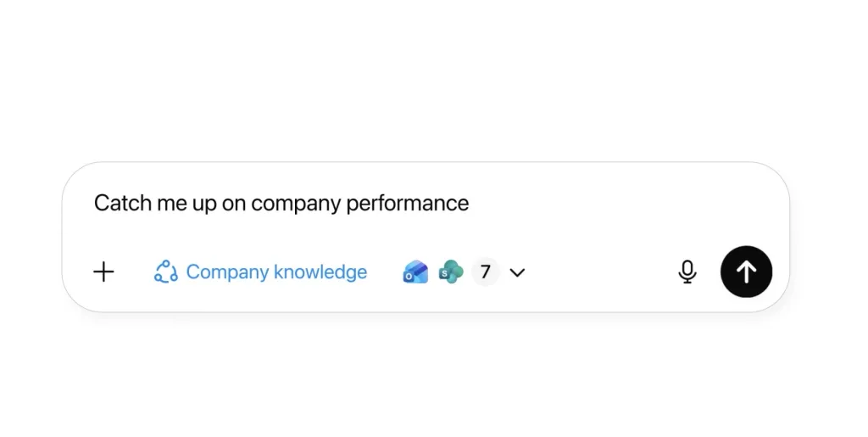Click the white up-arrow inside the send button
868x437 pixels.
click(x=746, y=272)
